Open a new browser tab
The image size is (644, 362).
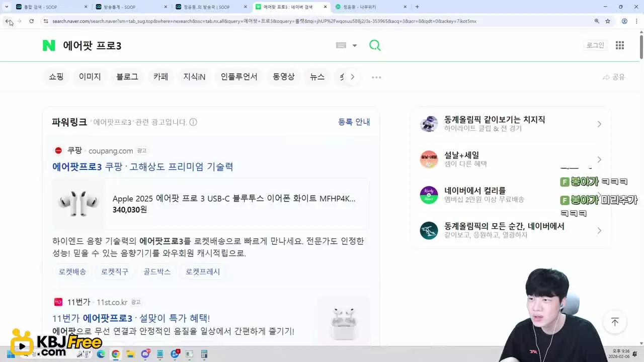[x=417, y=7]
